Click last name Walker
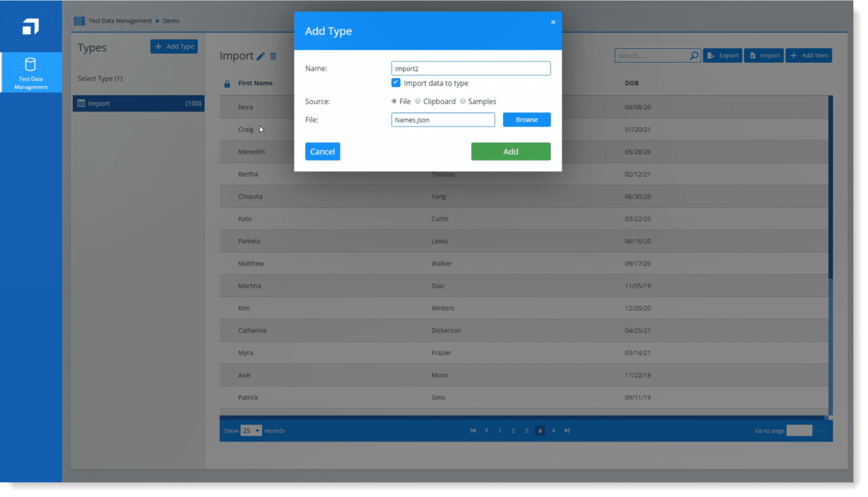Viewport: 868px width, 497px height. tap(442, 264)
